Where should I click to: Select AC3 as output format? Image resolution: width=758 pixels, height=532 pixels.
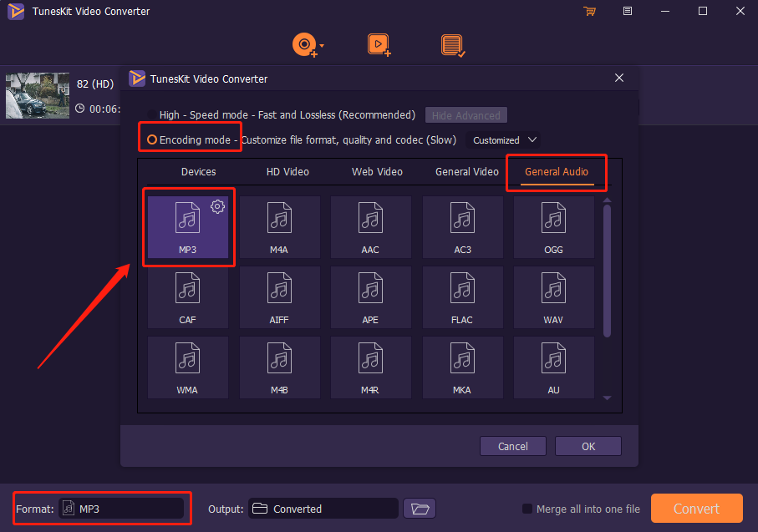pos(463,226)
